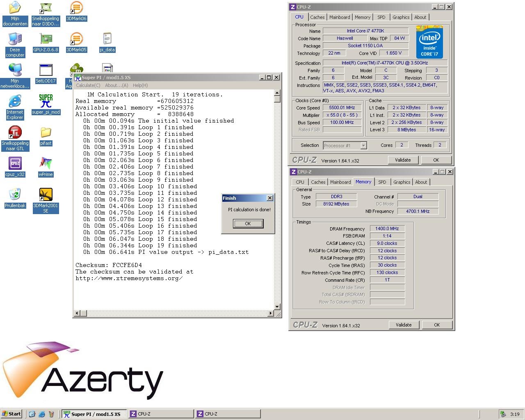Screen dimensions: 525x420
Task: Switch to SPD tab in upper CPU-Z window
Action: [x=381, y=17]
